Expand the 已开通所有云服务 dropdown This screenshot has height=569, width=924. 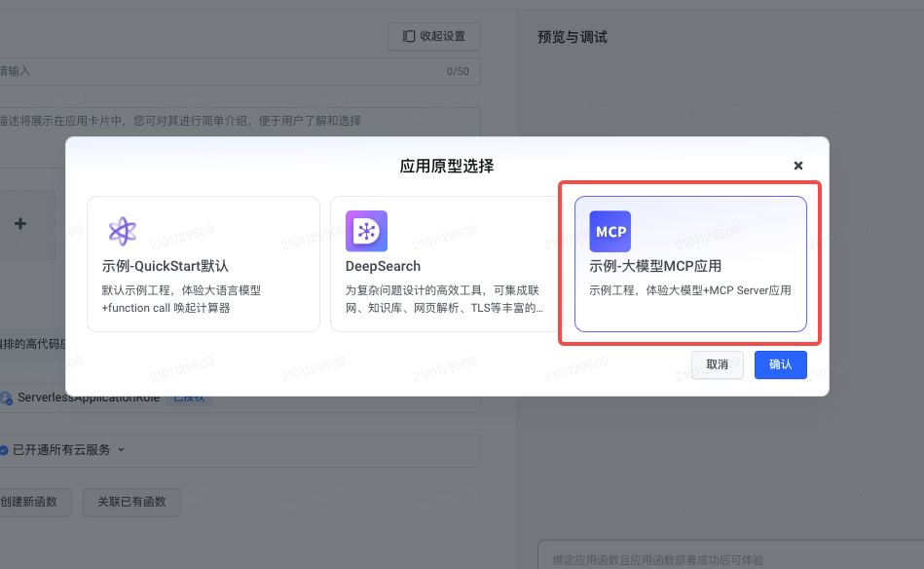click(x=121, y=450)
